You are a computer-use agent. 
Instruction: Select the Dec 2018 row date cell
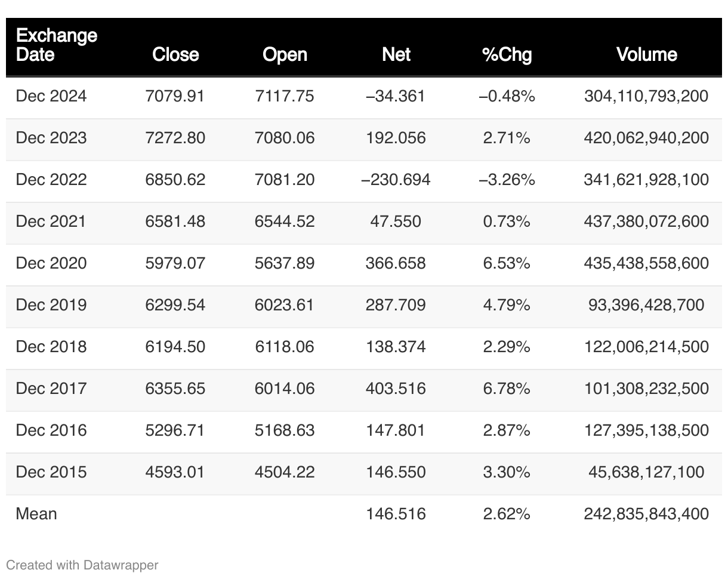click(x=51, y=347)
